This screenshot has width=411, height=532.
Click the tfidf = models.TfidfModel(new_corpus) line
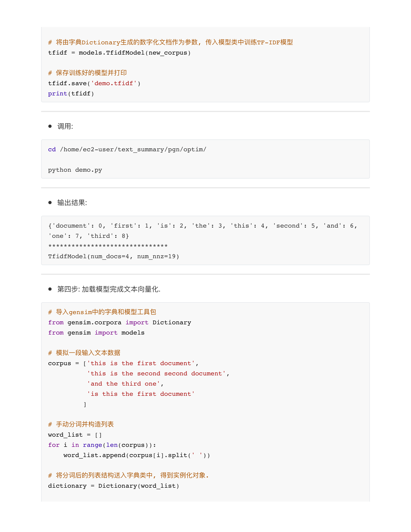click(119, 53)
